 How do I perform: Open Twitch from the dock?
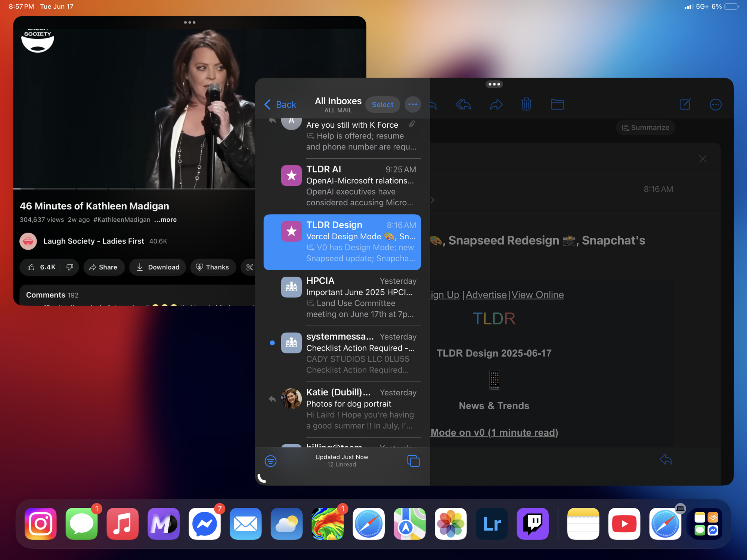point(533,523)
